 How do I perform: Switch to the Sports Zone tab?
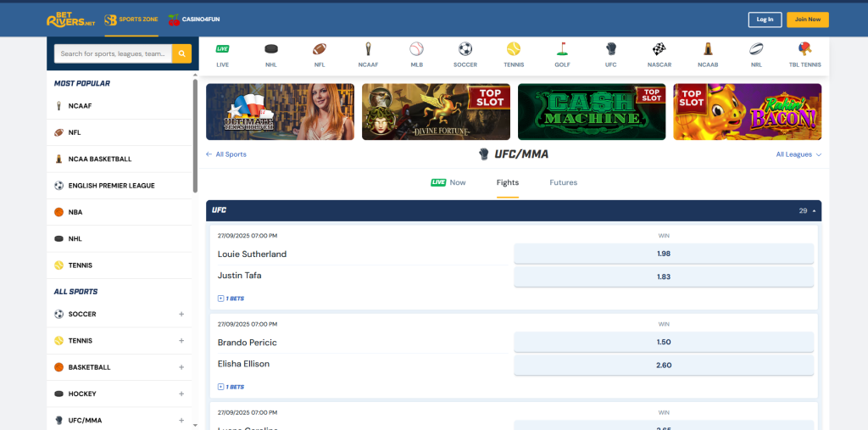pos(131,20)
